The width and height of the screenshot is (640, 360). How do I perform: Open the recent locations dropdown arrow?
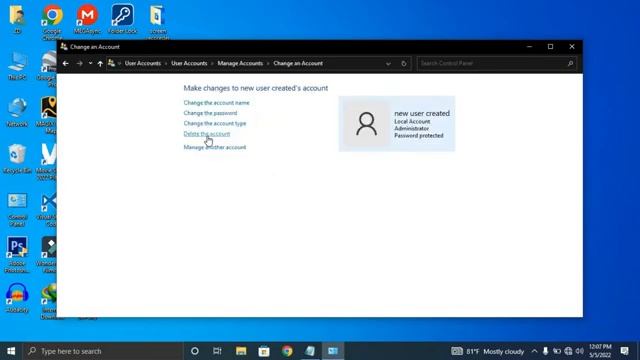90,63
